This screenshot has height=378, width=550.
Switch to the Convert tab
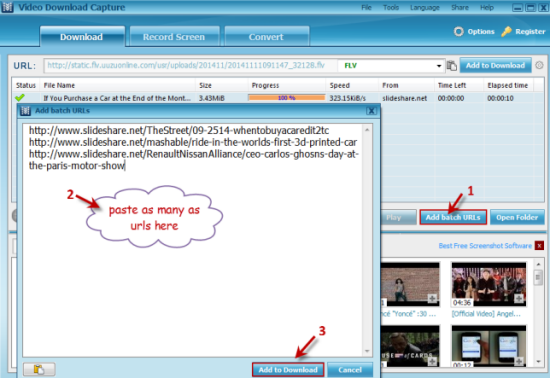[x=266, y=36]
